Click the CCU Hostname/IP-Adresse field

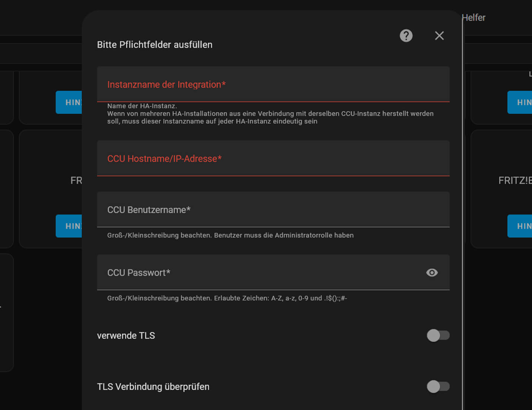[x=273, y=158]
